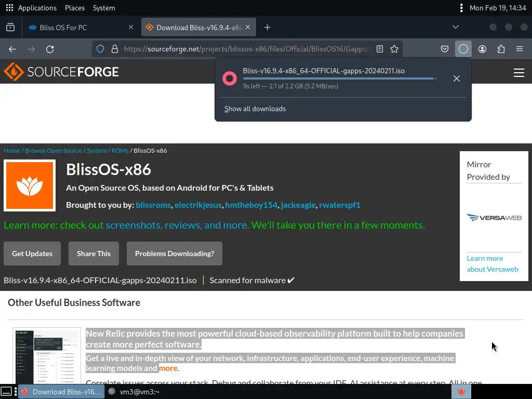Click the Versaweb mirror logo
This screenshot has height=399, width=532.
click(494, 218)
